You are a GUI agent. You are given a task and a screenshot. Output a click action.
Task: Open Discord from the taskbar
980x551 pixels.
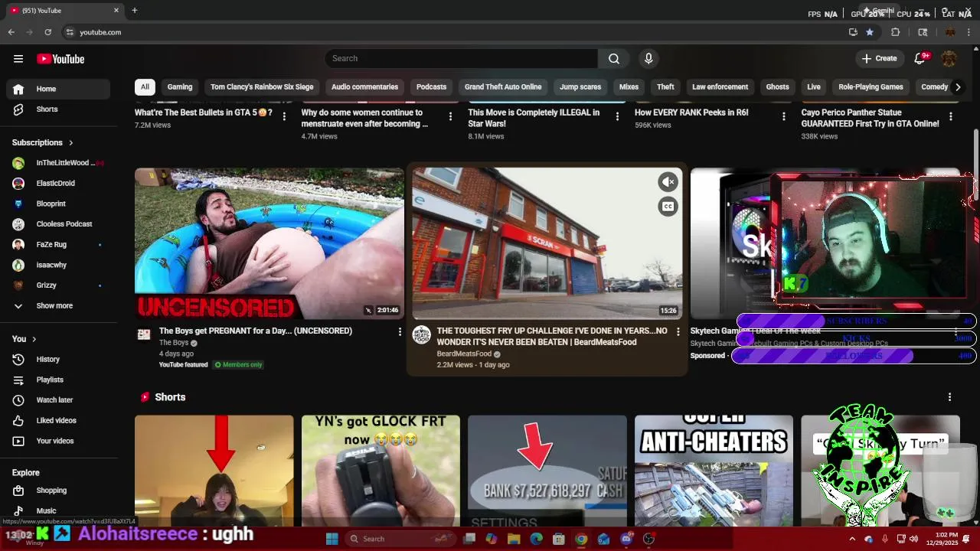click(627, 539)
